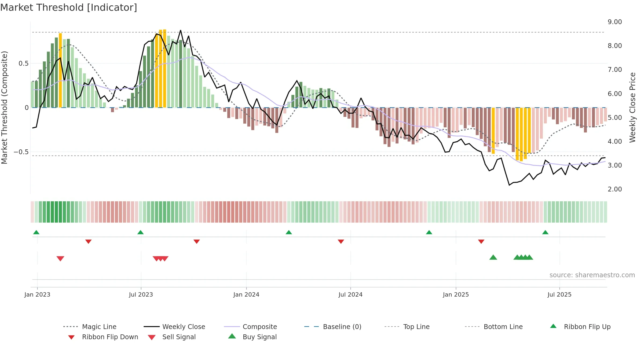Viewport: 644px width, 362px height.
Task: Select the ribbon flip down marker near April 2023
Action: click(x=88, y=242)
